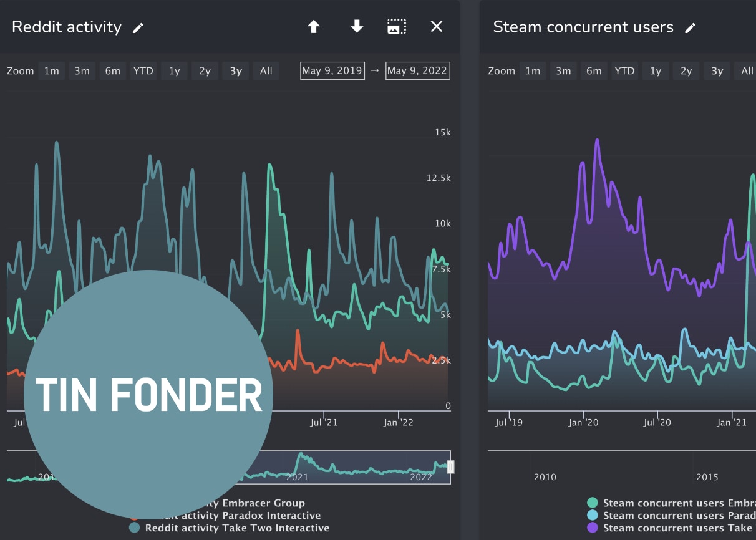Image resolution: width=756 pixels, height=540 pixels.
Task: Click the save chart as image icon
Action: click(397, 27)
